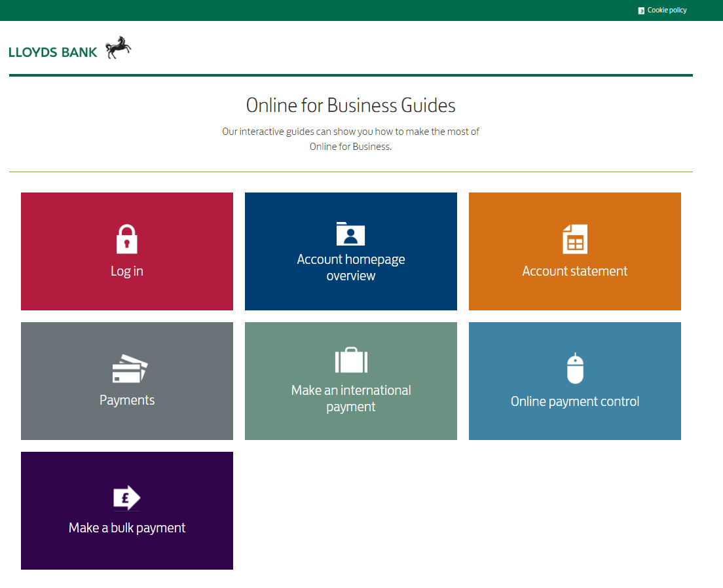
Task: Open the Online payment control label
Action: point(575,401)
